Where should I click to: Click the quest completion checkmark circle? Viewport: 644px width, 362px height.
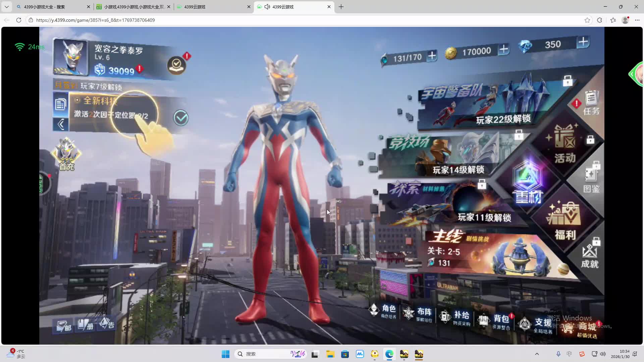pos(181,118)
